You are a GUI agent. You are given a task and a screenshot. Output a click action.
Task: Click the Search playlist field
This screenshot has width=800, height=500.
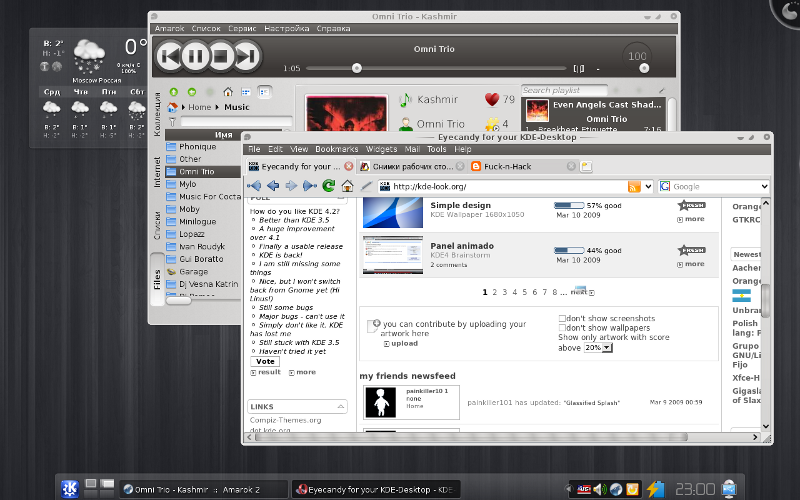click(x=564, y=90)
